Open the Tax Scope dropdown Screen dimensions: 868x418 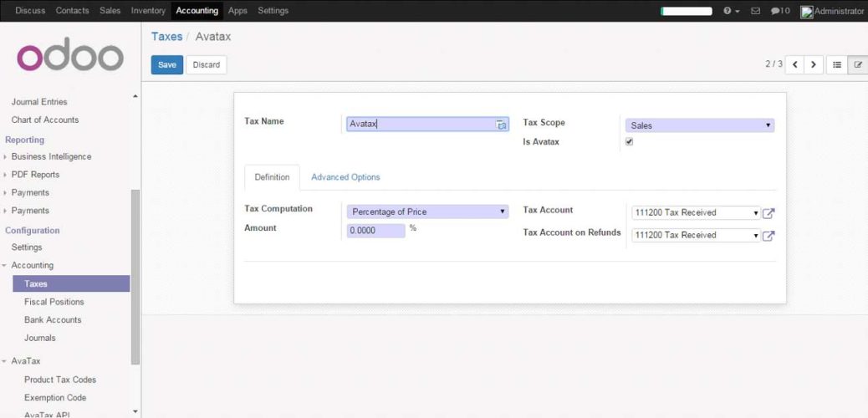click(700, 125)
